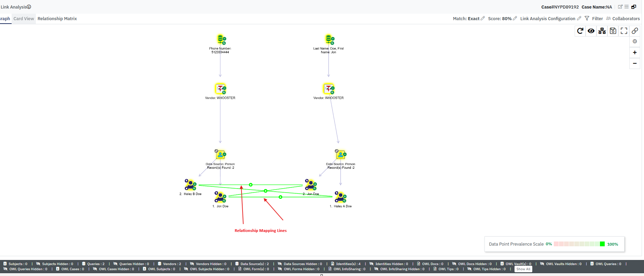Click the green 100% prevalence scale swatch
644x276 pixels.
[x=602, y=244]
